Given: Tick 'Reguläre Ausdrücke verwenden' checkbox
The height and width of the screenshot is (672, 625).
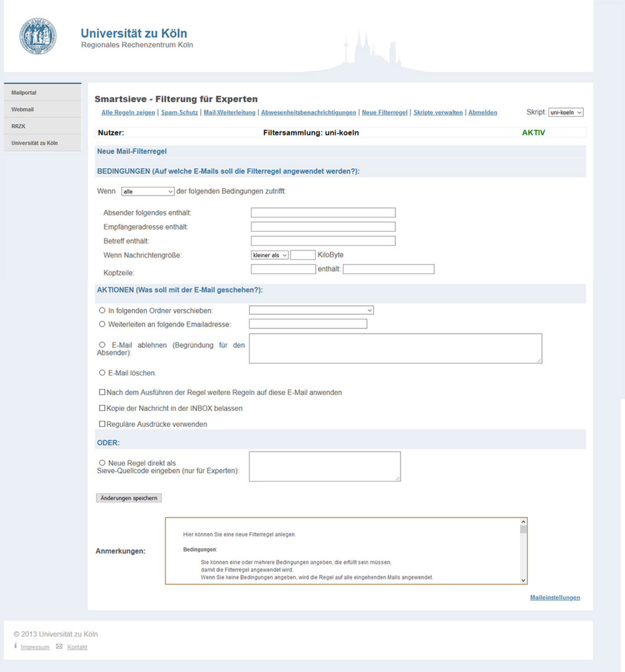Looking at the screenshot, I should (102, 424).
